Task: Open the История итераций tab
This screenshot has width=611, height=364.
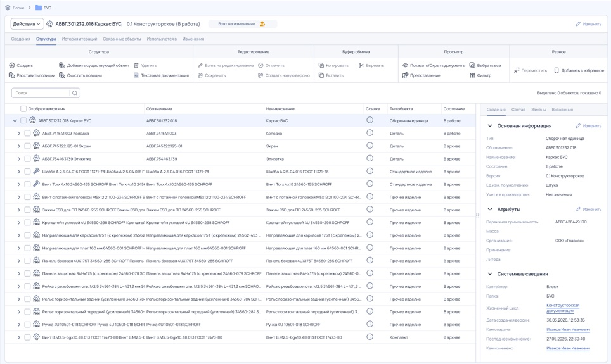Action: pyautogui.click(x=79, y=39)
